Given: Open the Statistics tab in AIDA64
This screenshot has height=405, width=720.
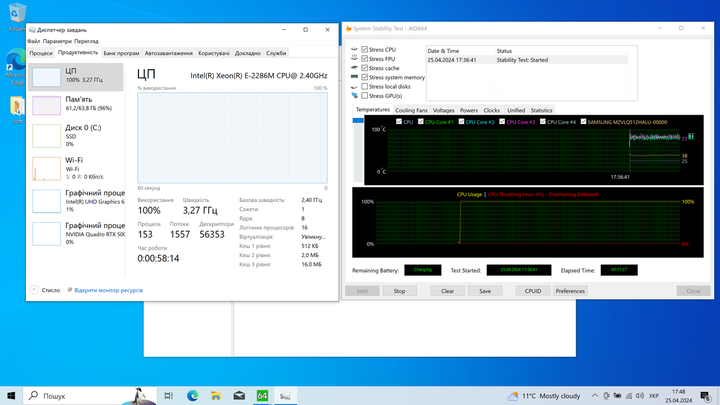Looking at the screenshot, I should pyautogui.click(x=541, y=110).
